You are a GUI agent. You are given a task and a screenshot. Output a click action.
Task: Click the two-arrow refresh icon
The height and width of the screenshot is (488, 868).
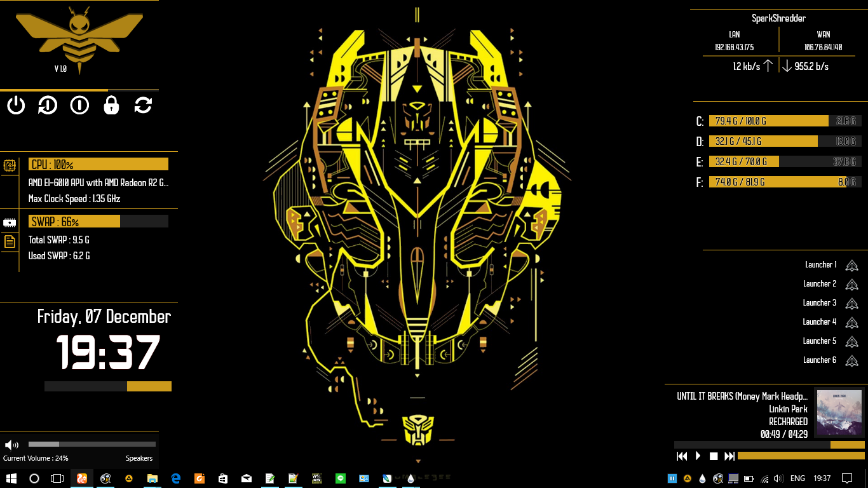(x=143, y=105)
